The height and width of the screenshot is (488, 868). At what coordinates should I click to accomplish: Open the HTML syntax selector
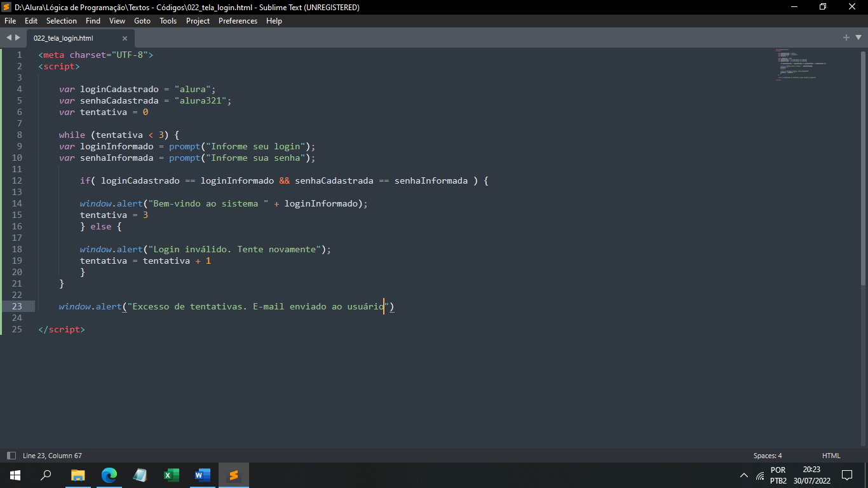click(831, 456)
